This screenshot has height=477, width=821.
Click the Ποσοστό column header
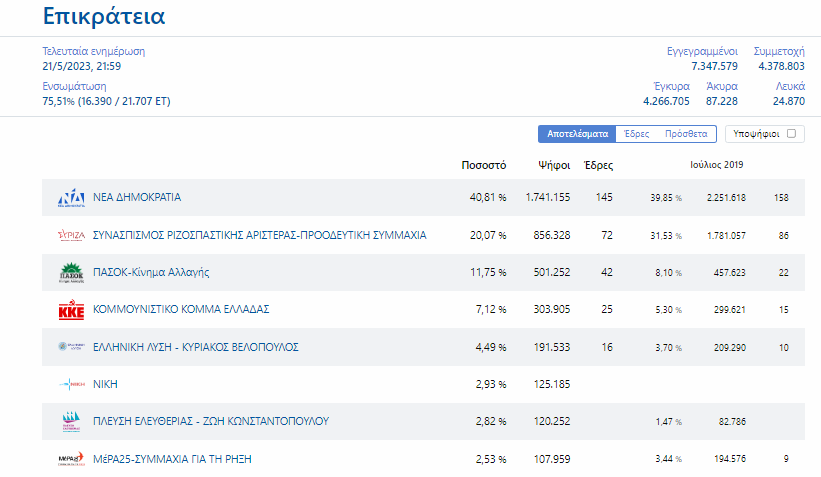[x=483, y=165]
